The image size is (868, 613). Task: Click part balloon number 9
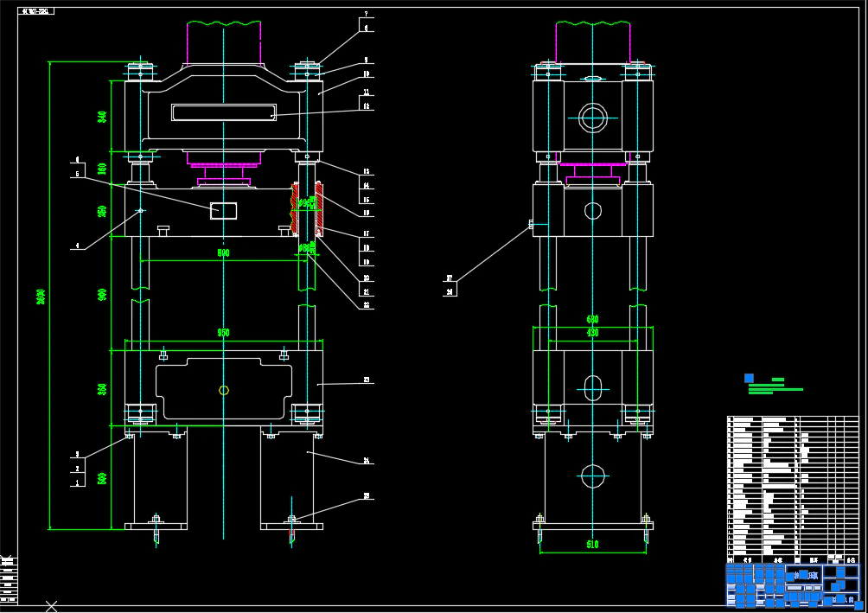366,60
